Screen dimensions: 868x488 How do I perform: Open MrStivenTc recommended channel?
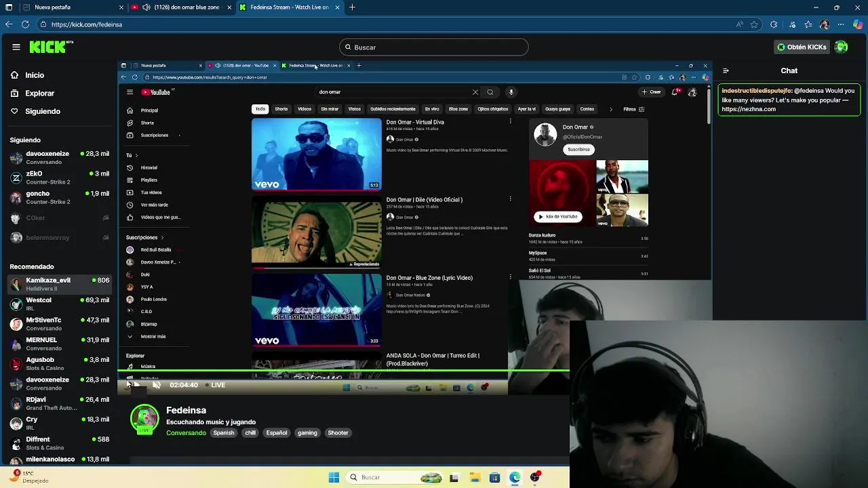(59, 323)
